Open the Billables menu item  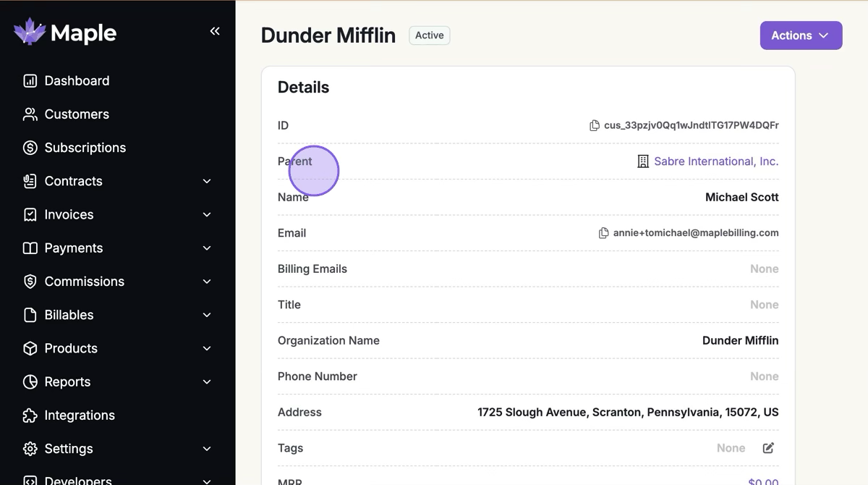(69, 315)
